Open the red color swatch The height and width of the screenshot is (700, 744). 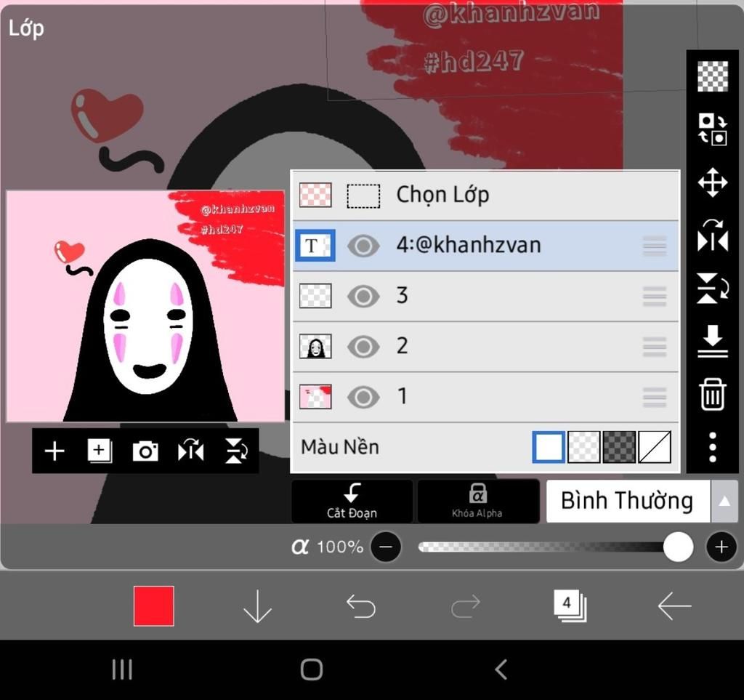click(x=154, y=606)
